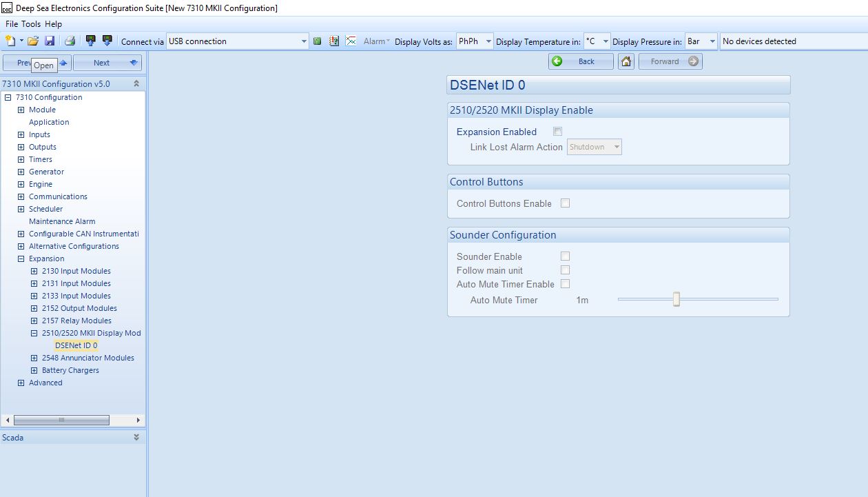Expand the Generator tree node

21,172
